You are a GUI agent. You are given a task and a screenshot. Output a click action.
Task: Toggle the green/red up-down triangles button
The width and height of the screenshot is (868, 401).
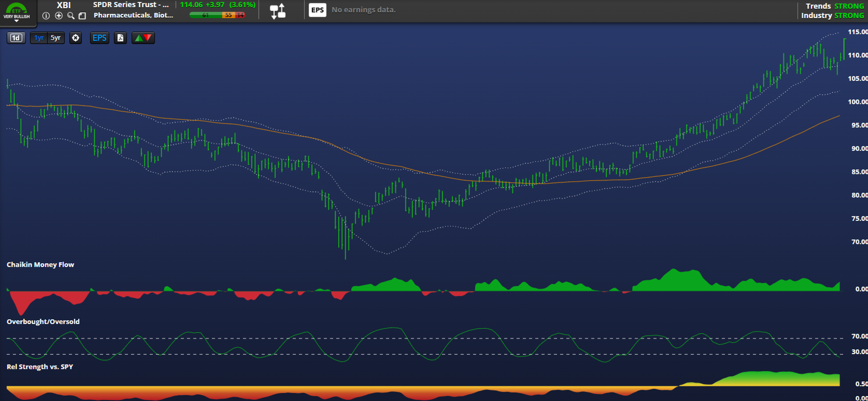143,38
